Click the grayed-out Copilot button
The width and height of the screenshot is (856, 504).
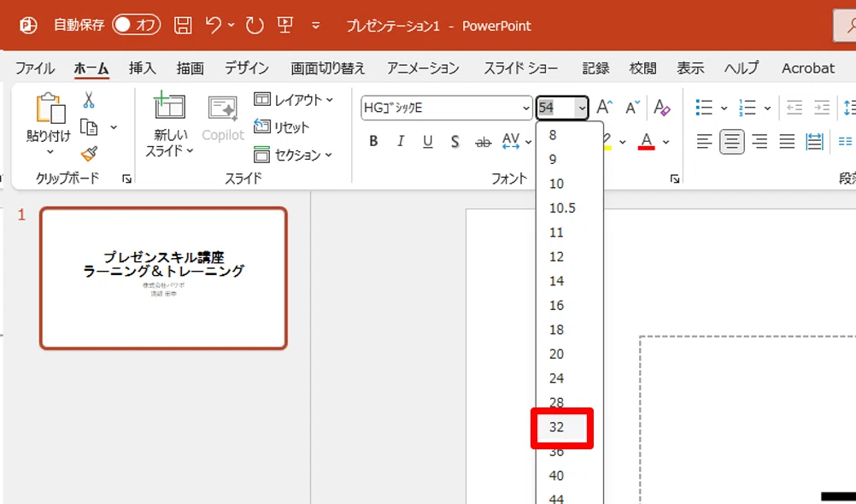pyautogui.click(x=223, y=120)
